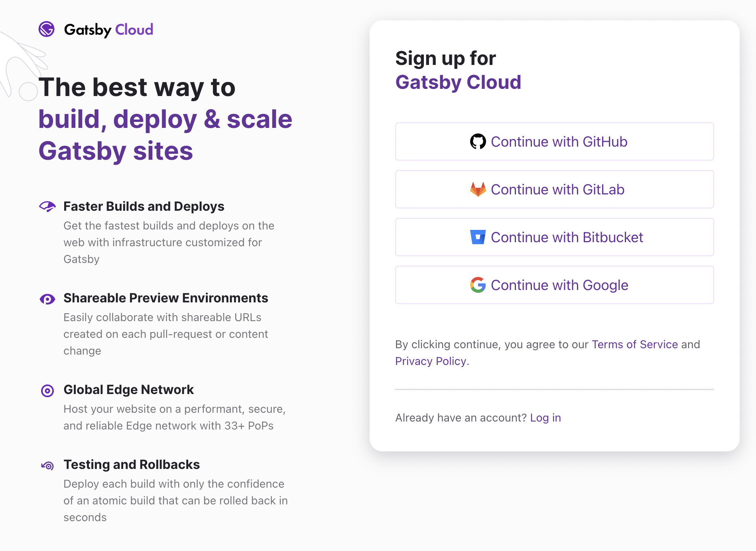Sign up using Continue with Google
This screenshot has width=756, height=551.
point(554,285)
